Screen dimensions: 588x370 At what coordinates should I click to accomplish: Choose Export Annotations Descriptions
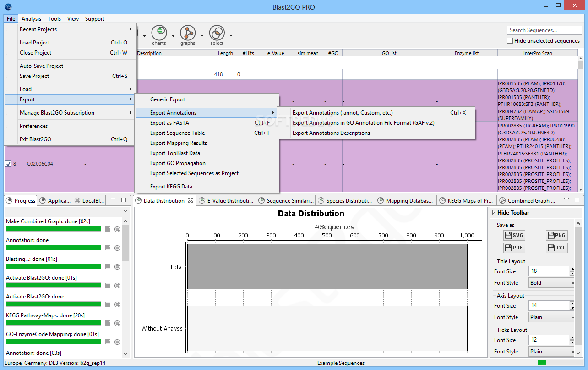376,133
